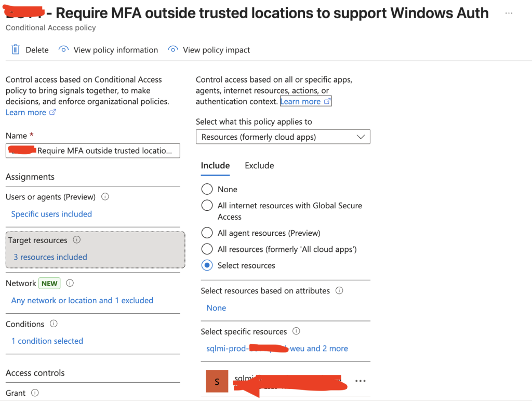Open the Specific users included link
Image resolution: width=532 pixels, height=403 pixels.
click(x=51, y=214)
